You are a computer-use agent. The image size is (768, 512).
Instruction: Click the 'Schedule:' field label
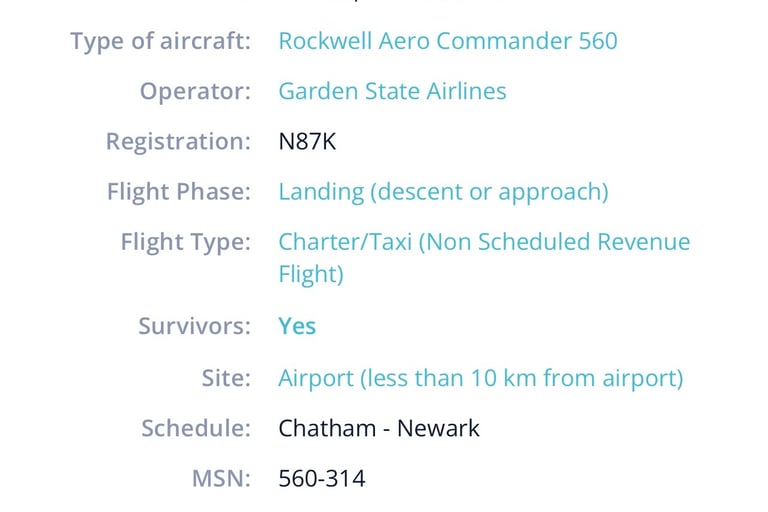196,428
